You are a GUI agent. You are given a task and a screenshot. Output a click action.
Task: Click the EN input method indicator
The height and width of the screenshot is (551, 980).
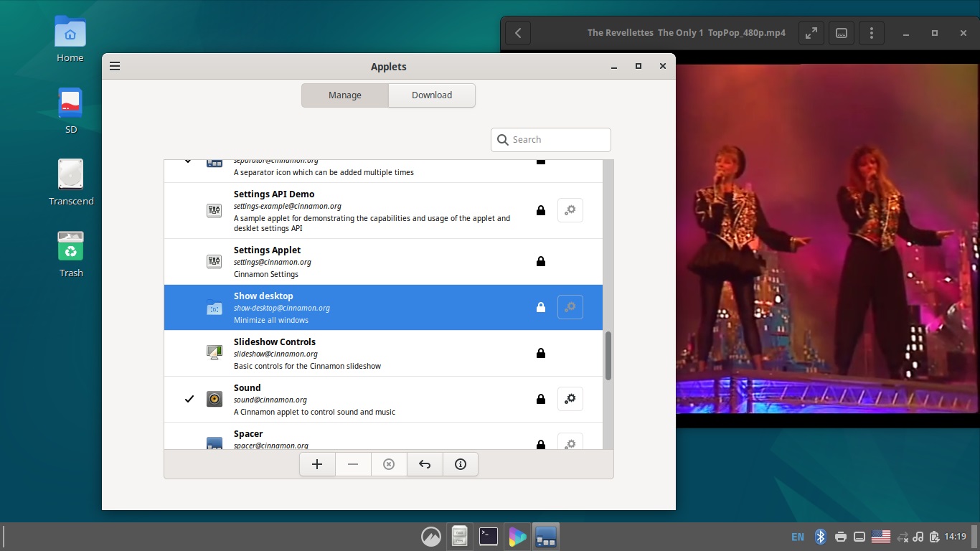click(x=798, y=537)
